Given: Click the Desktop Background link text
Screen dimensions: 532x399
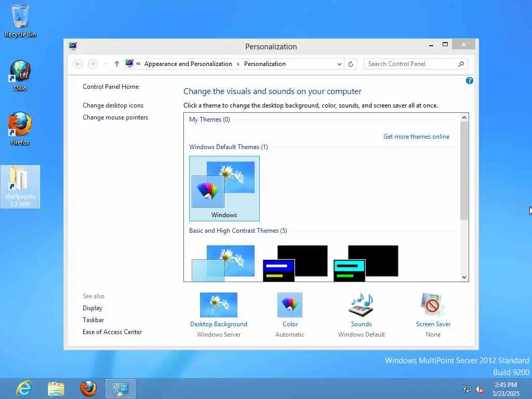Looking at the screenshot, I should pos(219,324).
